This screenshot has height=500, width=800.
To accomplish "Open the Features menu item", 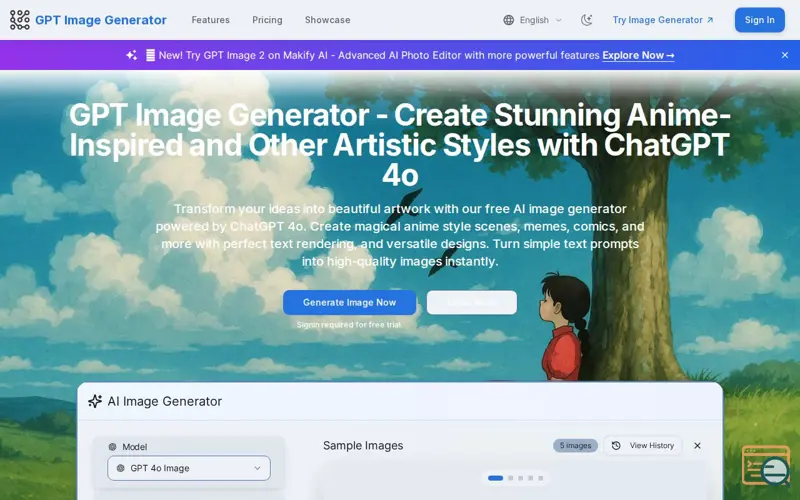I will click(x=211, y=20).
